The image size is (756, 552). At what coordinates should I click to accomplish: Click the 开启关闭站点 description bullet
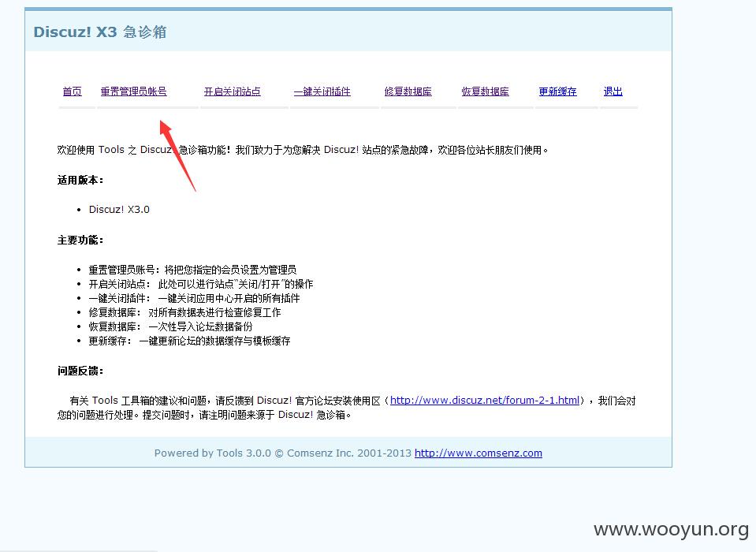(200, 284)
